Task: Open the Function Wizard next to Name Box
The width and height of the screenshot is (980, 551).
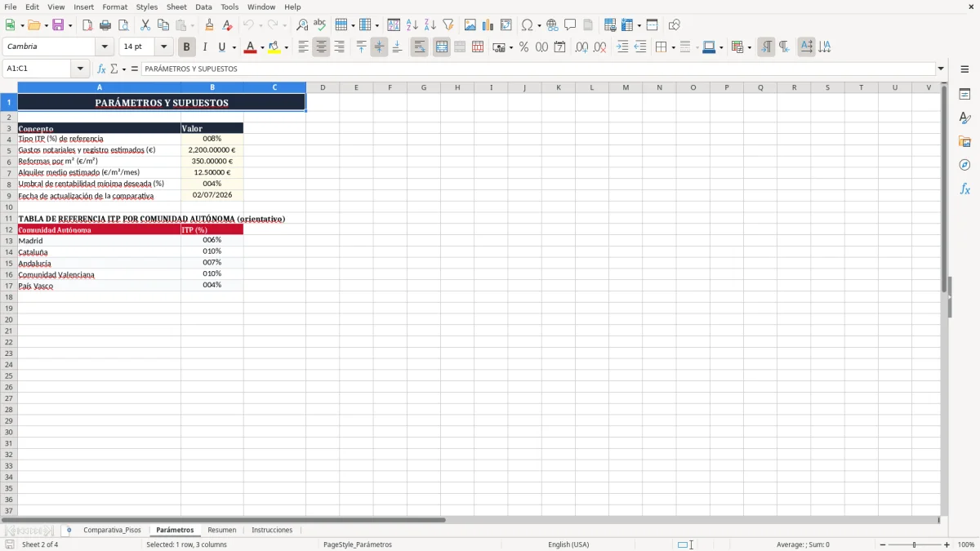Action: pyautogui.click(x=101, y=69)
